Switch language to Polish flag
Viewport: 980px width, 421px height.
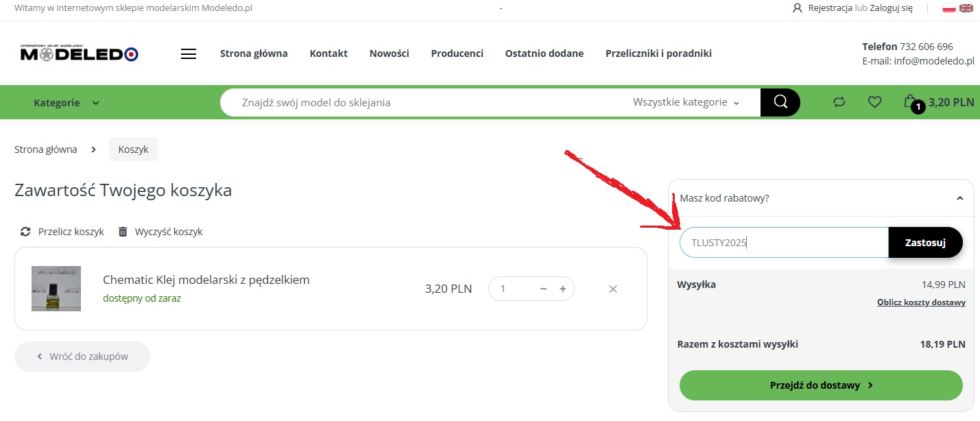[x=949, y=8]
